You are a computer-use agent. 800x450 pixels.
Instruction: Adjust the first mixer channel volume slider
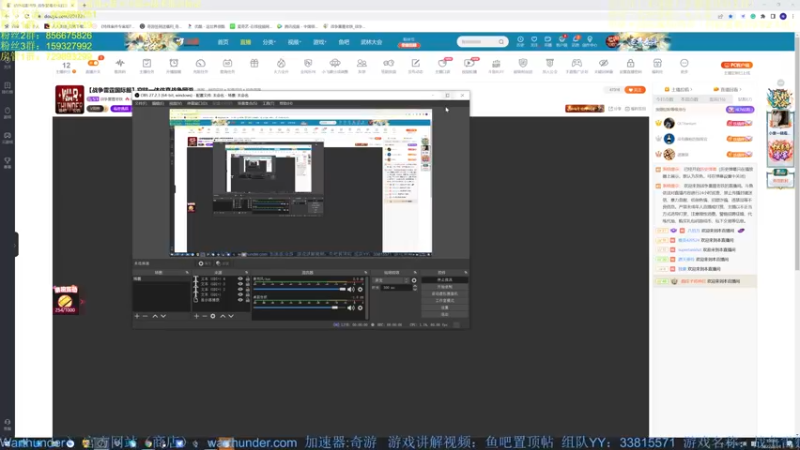[x=299, y=289]
